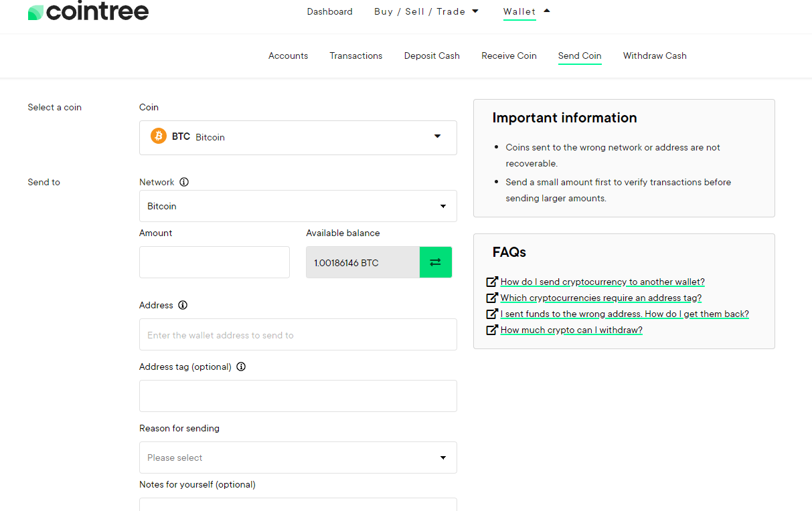
Task: Open the Coin dropdown showing BTC Bitcoin
Action: click(298, 137)
